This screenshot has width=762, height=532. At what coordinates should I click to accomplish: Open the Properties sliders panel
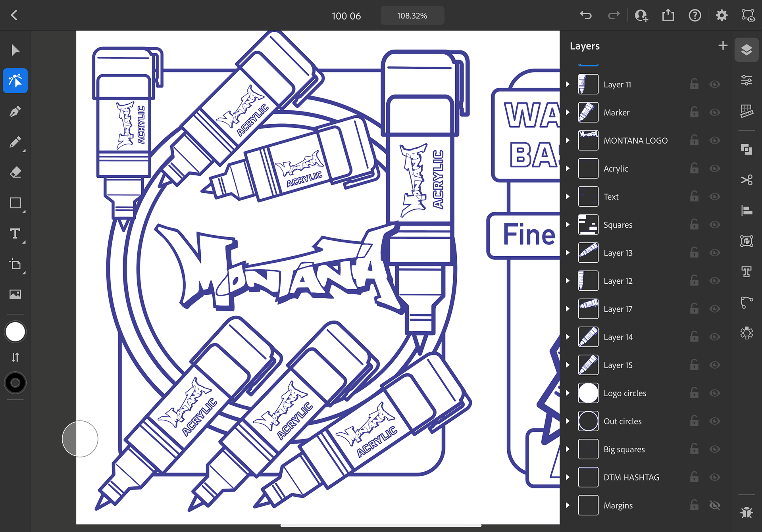click(747, 81)
